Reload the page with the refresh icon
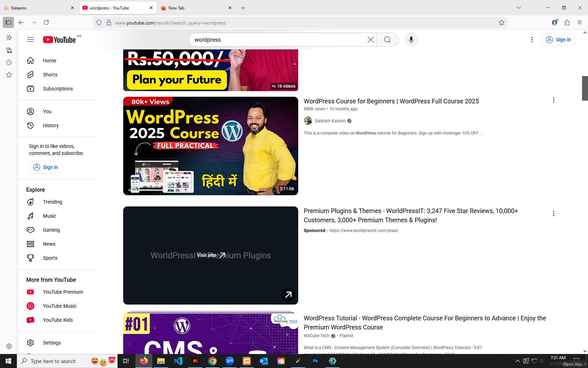588x368 pixels. point(46,22)
